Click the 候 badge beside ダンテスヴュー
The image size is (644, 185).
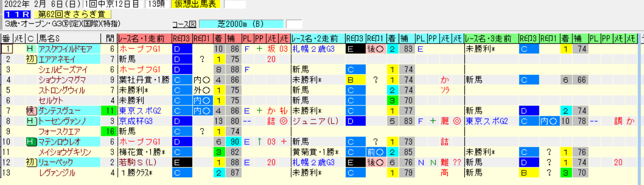coord(31,111)
